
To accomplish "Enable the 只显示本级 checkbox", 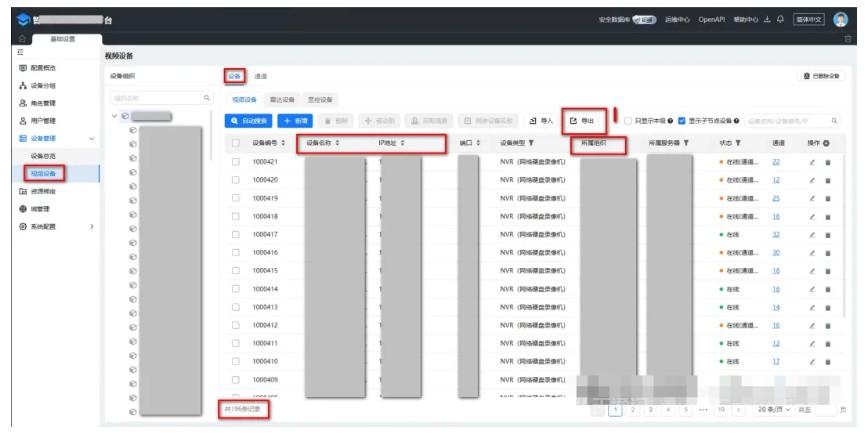I will (x=628, y=121).
